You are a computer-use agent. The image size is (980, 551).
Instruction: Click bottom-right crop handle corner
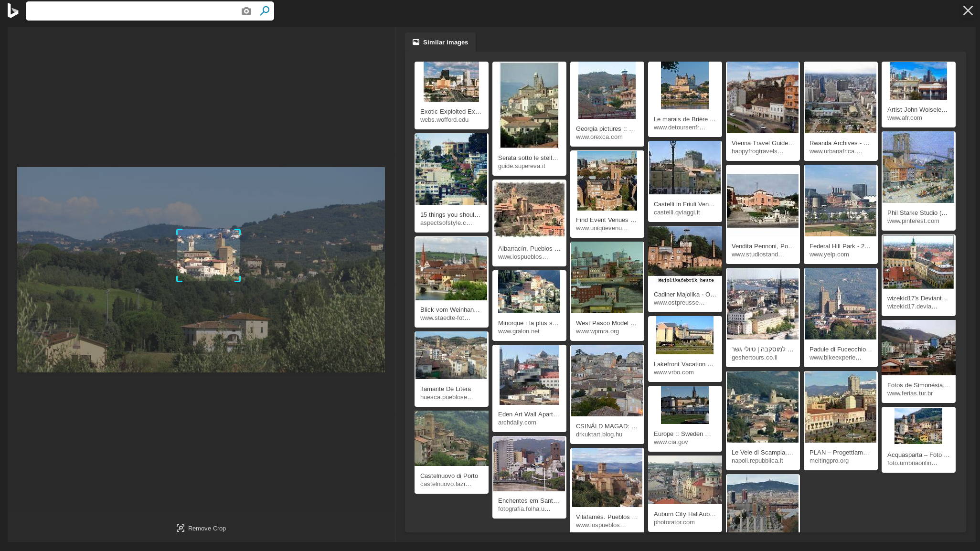click(238, 280)
